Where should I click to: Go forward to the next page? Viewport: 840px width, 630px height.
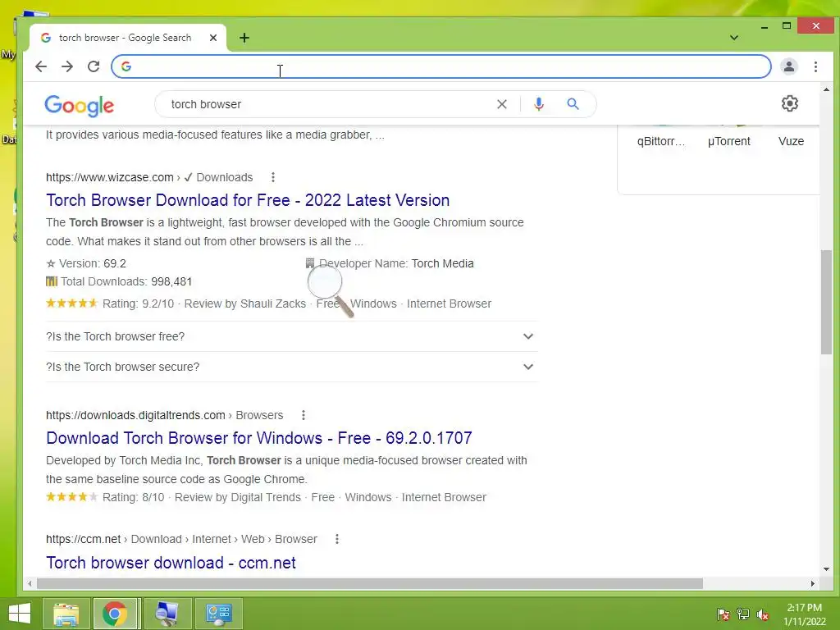click(x=67, y=66)
